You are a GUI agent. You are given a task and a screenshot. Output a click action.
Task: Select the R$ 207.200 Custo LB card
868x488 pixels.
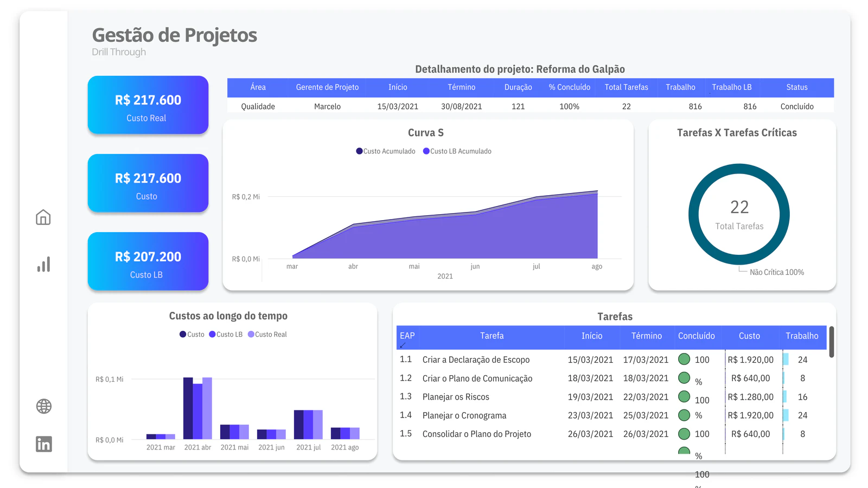pyautogui.click(x=148, y=261)
